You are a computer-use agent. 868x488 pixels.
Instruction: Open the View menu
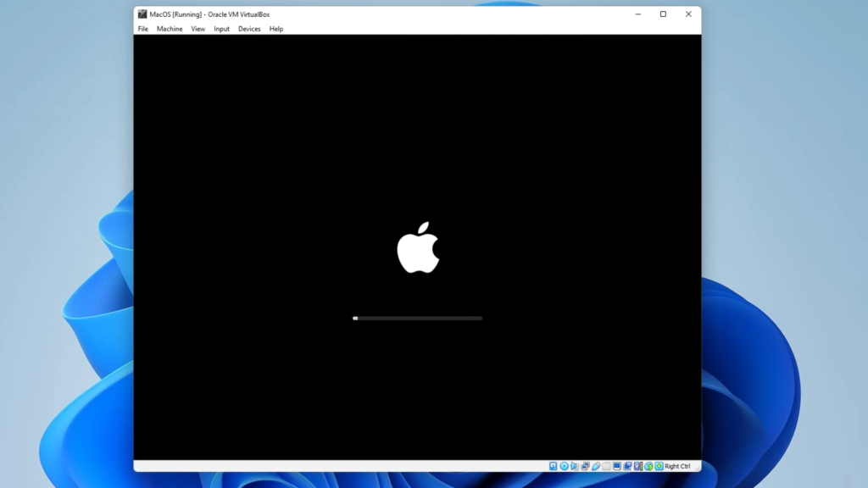198,29
